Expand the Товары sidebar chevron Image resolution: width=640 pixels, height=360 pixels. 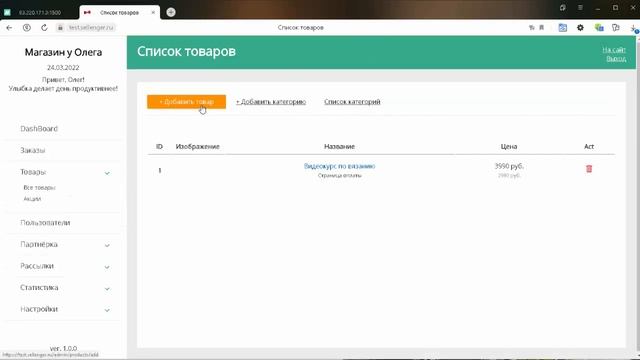click(x=107, y=173)
